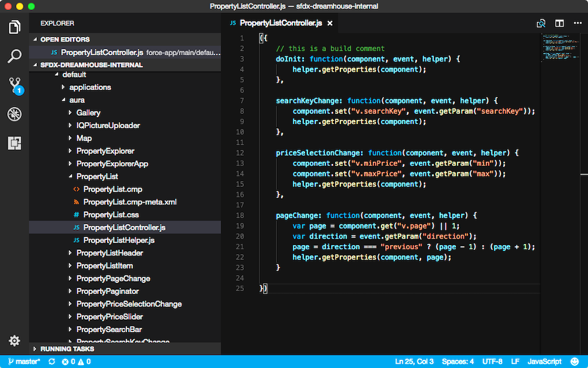Image resolution: width=588 pixels, height=368 pixels.
Task: Click the synchronize changes icon in status bar
Action: 52,362
